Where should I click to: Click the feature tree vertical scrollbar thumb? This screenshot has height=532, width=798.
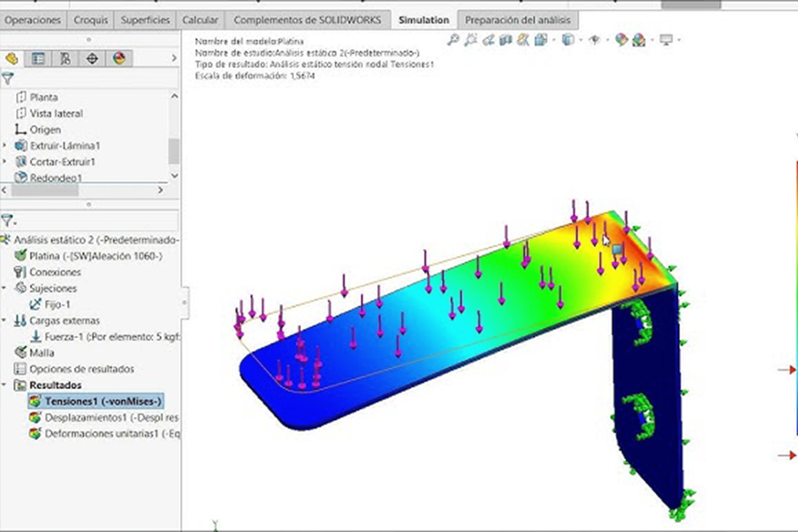click(x=174, y=151)
